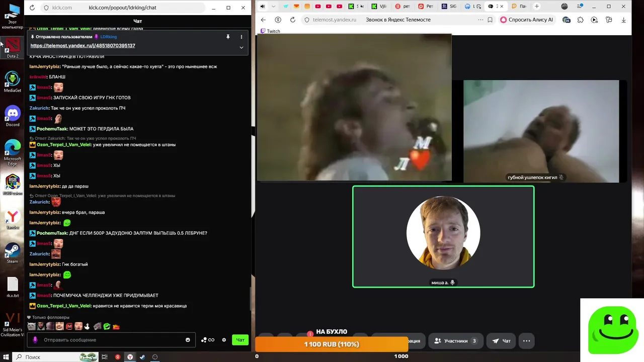
Task: Open the address bar three-dots menu
Action: (480, 20)
